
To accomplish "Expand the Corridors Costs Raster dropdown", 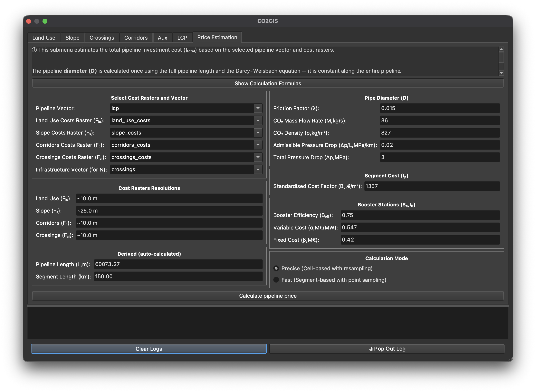I will coord(186,145).
